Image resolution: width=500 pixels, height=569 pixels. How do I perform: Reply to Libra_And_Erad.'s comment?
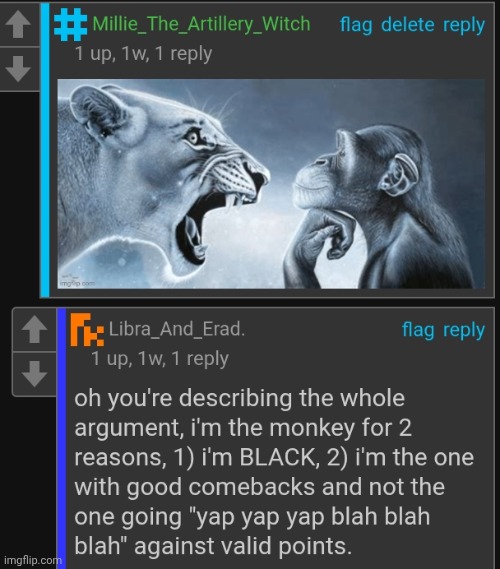click(x=464, y=331)
